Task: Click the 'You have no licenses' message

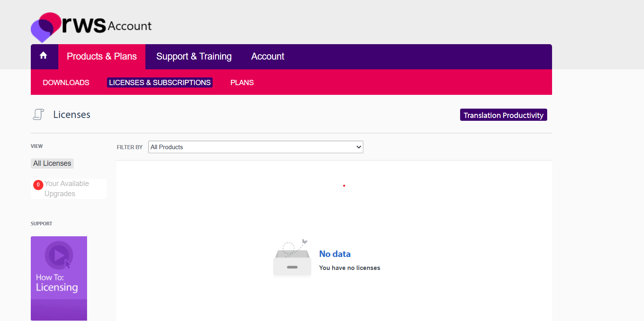Action: point(350,268)
